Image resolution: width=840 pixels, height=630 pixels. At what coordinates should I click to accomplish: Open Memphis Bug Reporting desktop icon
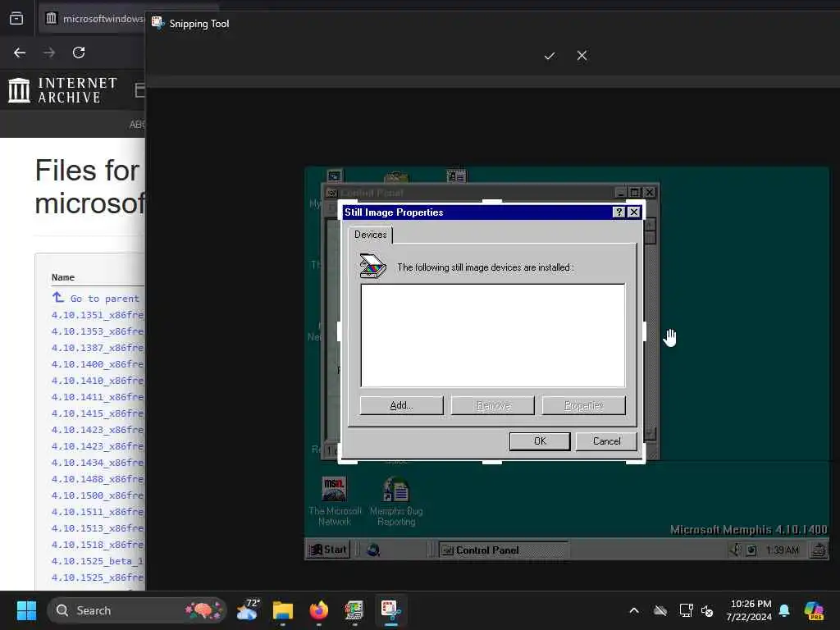pos(396,501)
